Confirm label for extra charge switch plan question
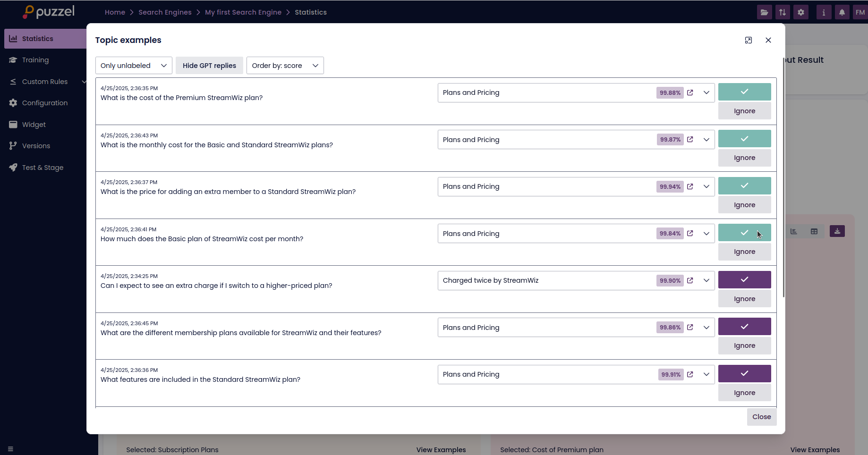 [744, 279]
